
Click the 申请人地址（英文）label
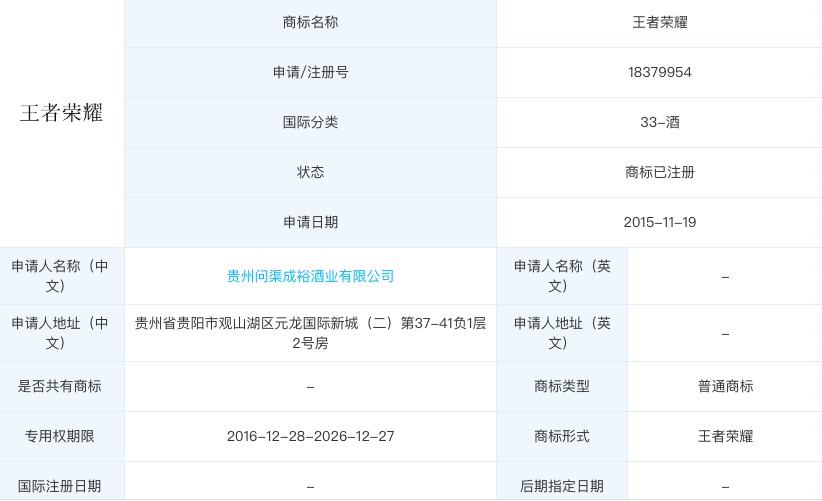tap(562, 333)
